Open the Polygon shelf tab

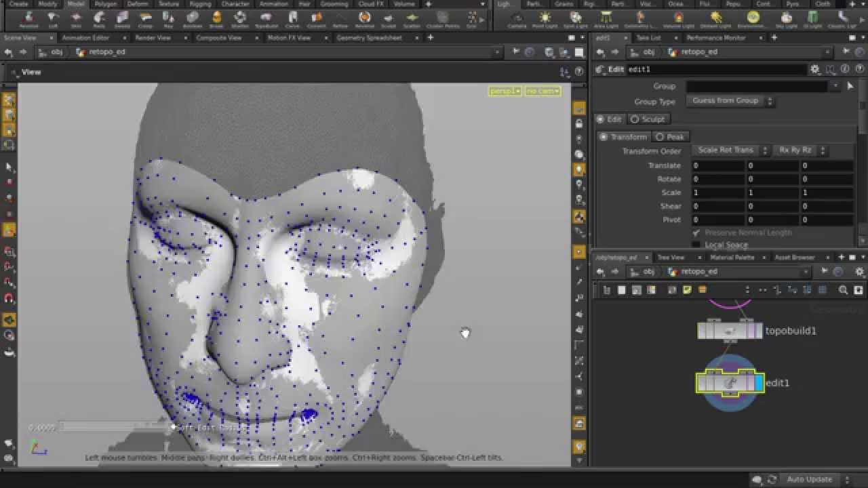106,4
